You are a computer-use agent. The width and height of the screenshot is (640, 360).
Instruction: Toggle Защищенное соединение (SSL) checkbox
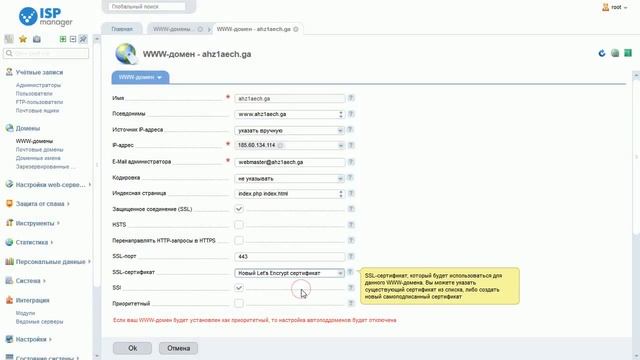pos(239,209)
